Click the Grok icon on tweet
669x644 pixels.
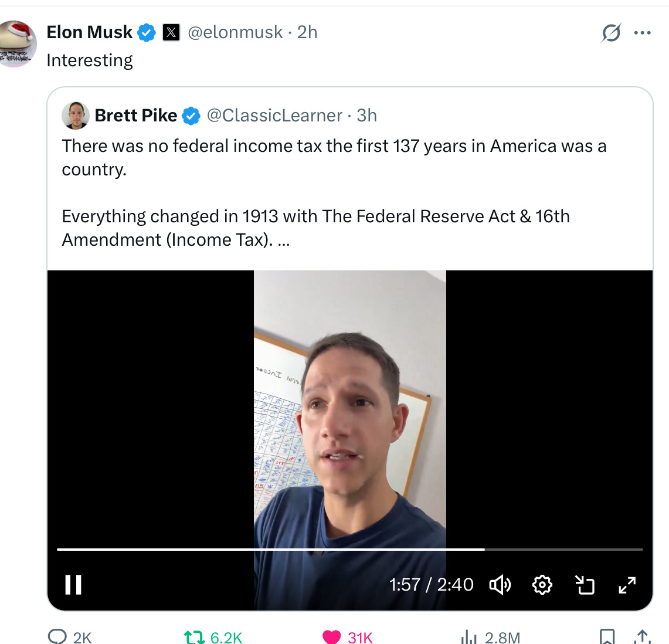(x=611, y=33)
